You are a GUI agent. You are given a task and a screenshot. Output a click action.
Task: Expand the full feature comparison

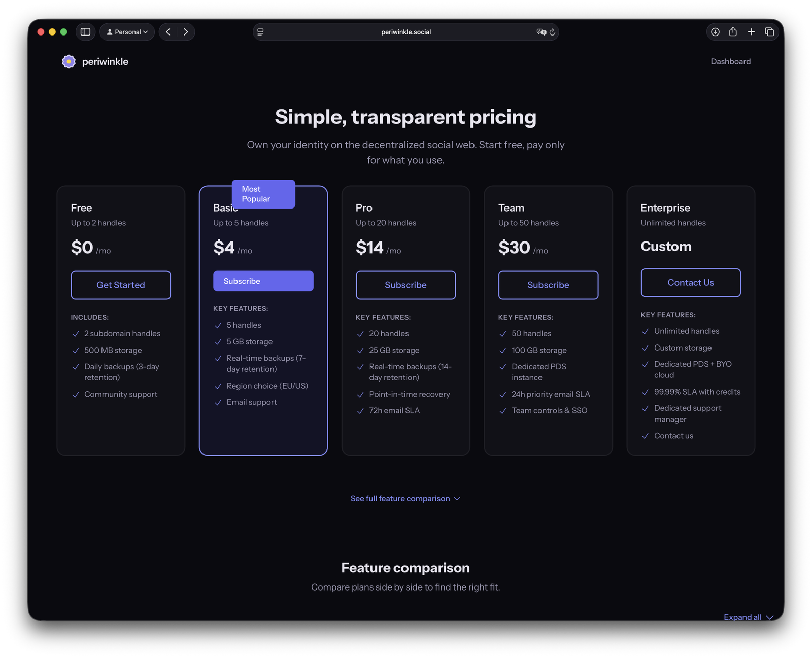click(405, 498)
